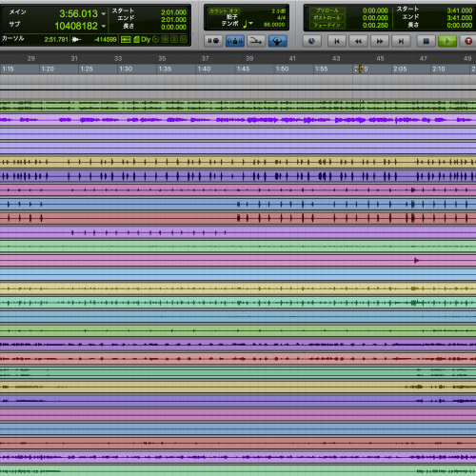Click the timeline data status icon

(x=126, y=39)
